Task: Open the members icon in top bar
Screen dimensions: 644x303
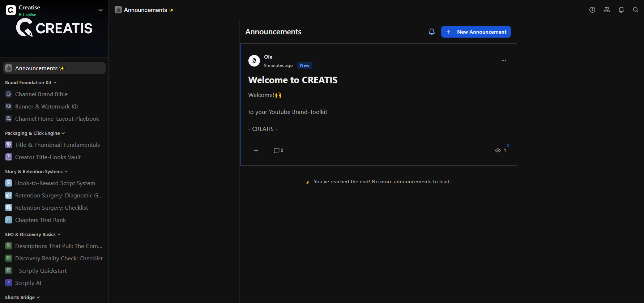Action: tap(607, 10)
